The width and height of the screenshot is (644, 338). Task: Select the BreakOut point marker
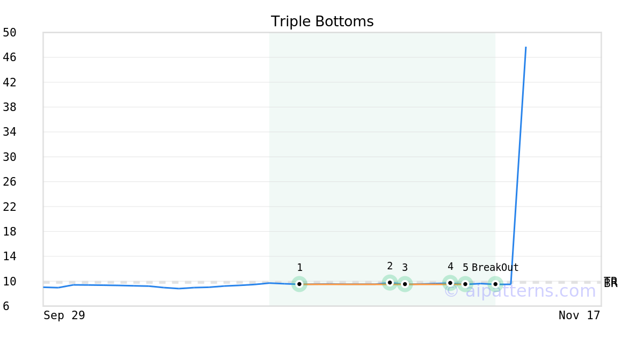coord(495,284)
